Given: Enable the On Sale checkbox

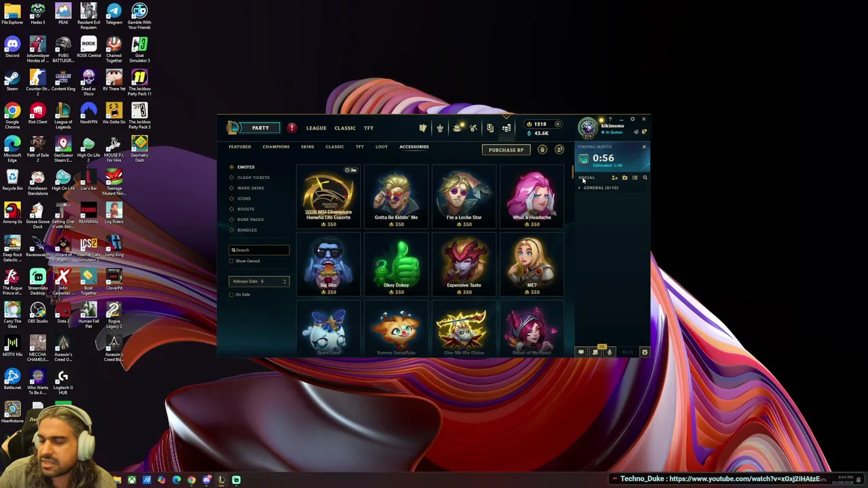Looking at the screenshot, I should coord(231,295).
